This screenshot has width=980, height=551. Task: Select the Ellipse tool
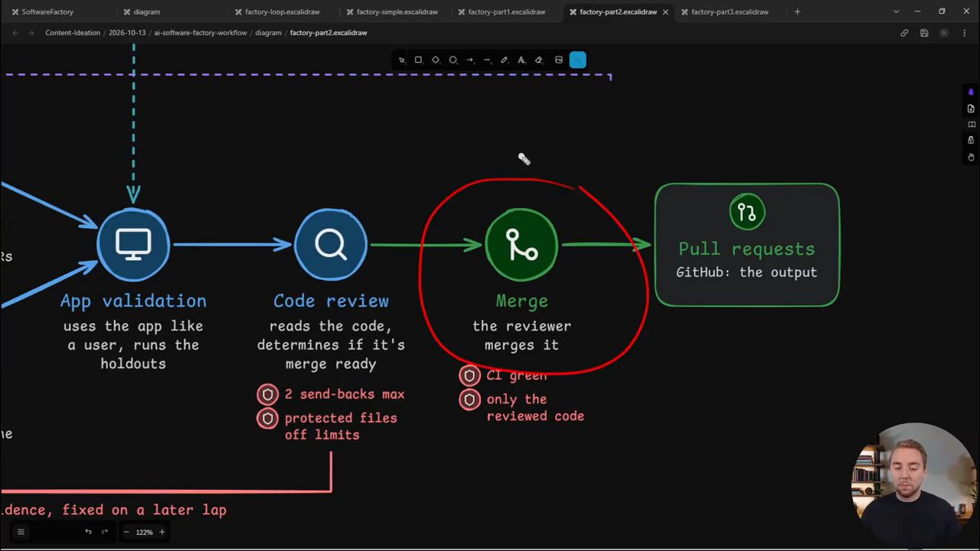[x=452, y=60]
